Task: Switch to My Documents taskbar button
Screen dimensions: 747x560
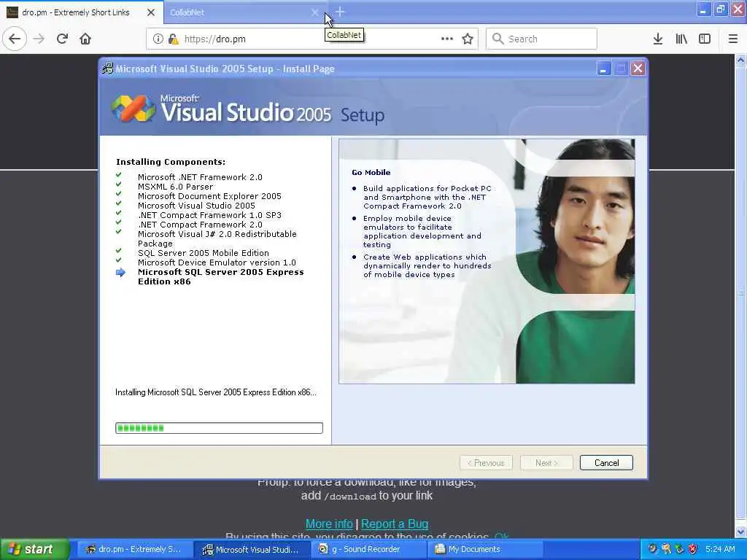Action: tap(486, 550)
